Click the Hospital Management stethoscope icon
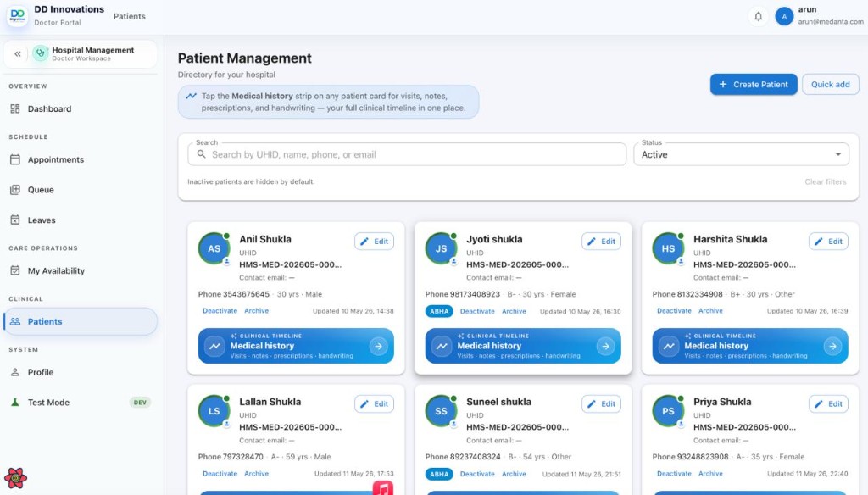Image resolution: width=868 pixels, height=495 pixels. click(x=41, y=53)
